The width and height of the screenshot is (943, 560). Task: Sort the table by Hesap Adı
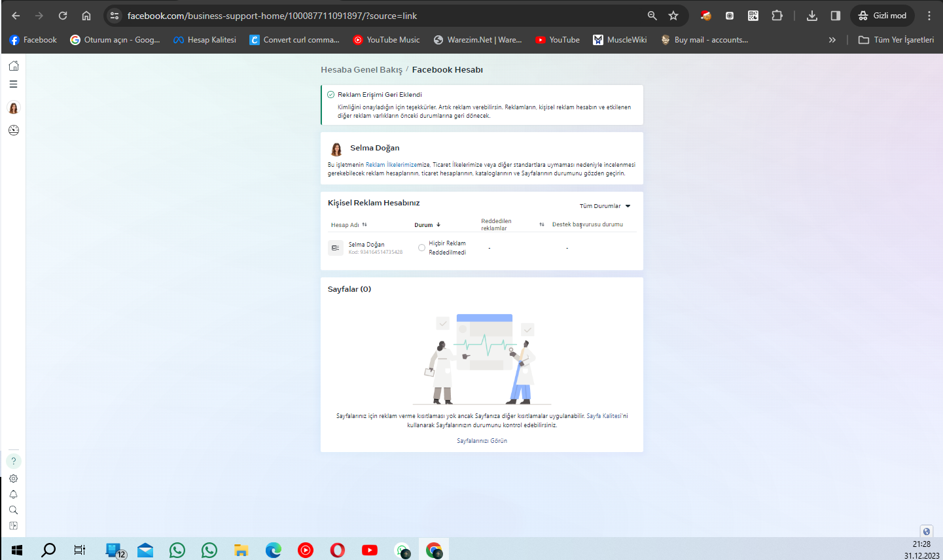(x=349, y=225)
